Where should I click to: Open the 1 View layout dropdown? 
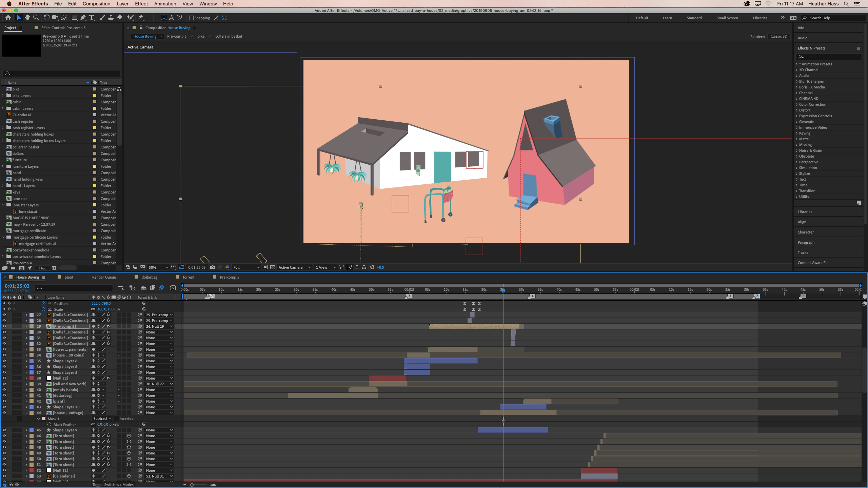[x=325, y=267]
